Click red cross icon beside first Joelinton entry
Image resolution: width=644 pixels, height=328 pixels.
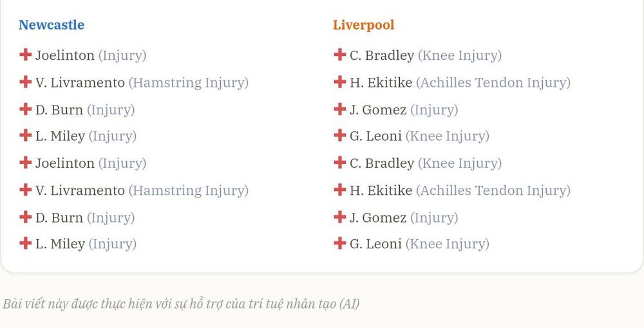pyautogui.click(x=26, y=55)
